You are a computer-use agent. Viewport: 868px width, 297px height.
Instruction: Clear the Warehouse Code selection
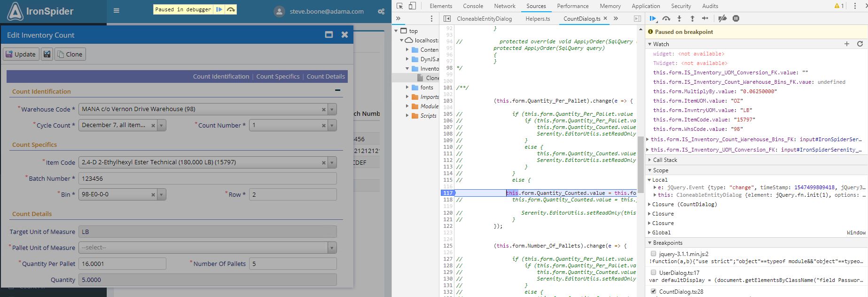(x=323, y=109)
